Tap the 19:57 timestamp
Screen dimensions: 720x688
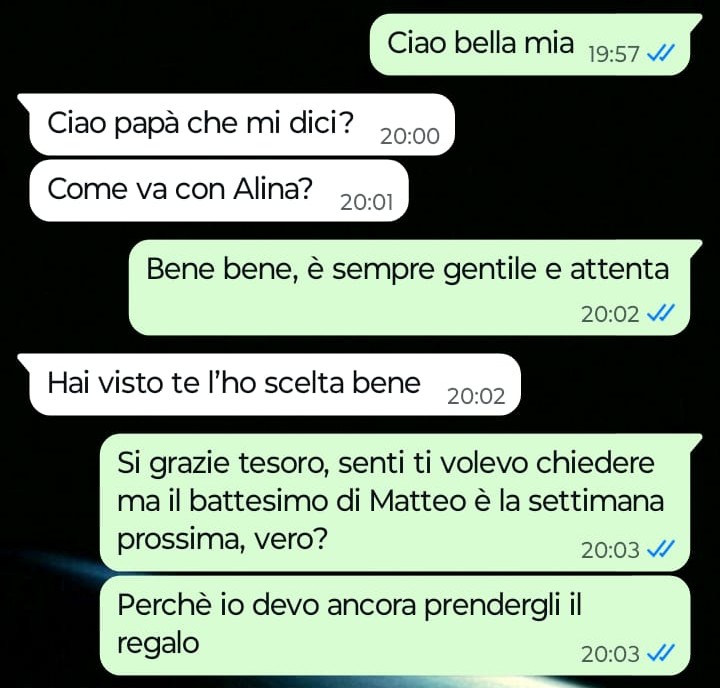pyautogui.click(x=613, y=55)
